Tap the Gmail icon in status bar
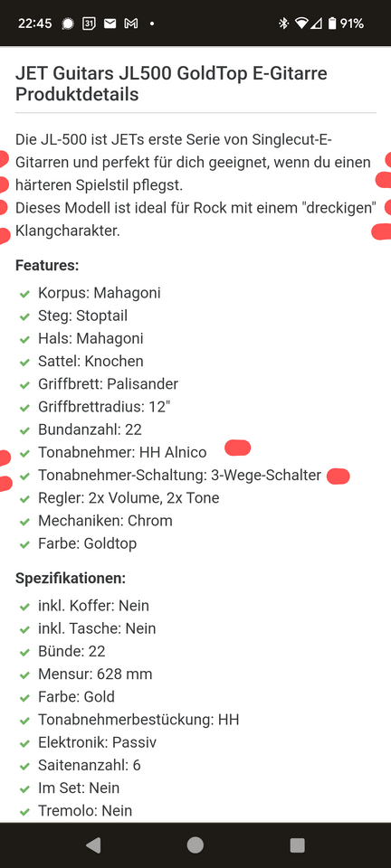The width and height of the screenshot is (391, 868). click(x=131, y=24)
